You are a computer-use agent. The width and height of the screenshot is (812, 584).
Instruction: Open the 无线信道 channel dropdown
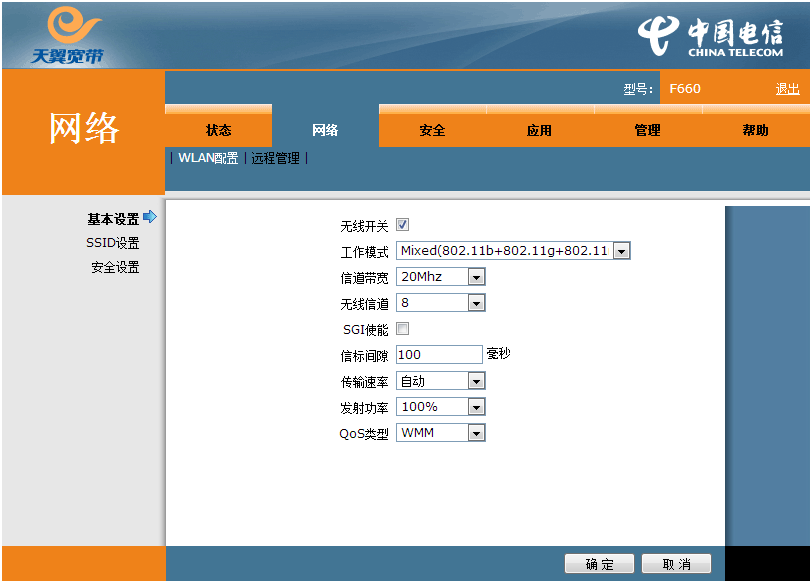(441, 303)
